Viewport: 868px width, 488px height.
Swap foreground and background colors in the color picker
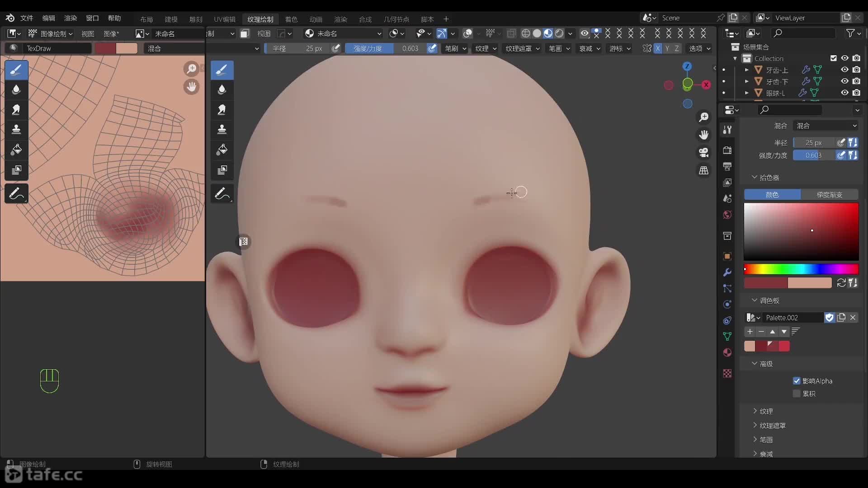841,283
